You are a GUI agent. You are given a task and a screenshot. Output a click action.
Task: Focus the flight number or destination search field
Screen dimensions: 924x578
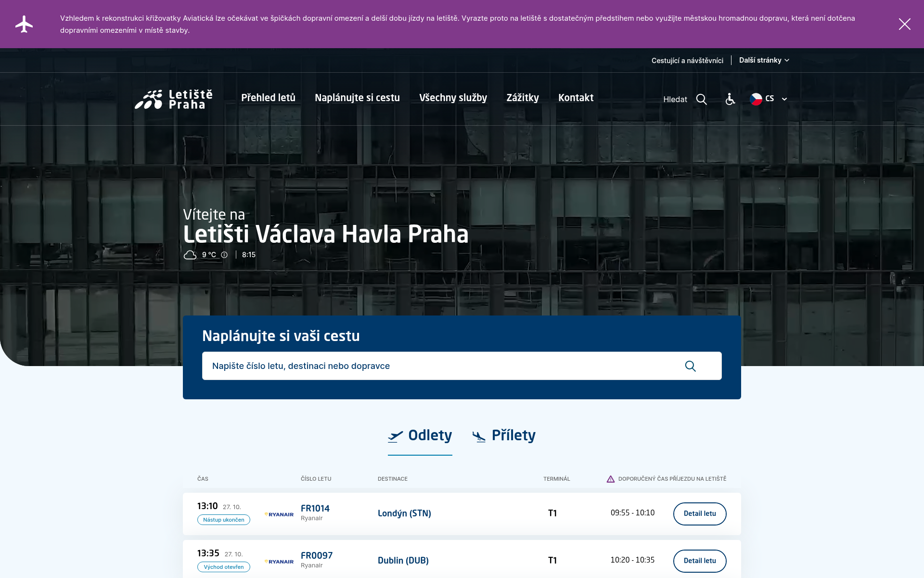[x=462, y=366]
